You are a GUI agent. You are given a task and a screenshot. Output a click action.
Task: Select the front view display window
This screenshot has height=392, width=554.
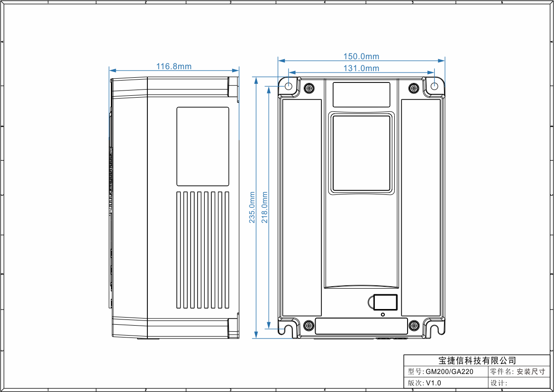coord(361,153)
